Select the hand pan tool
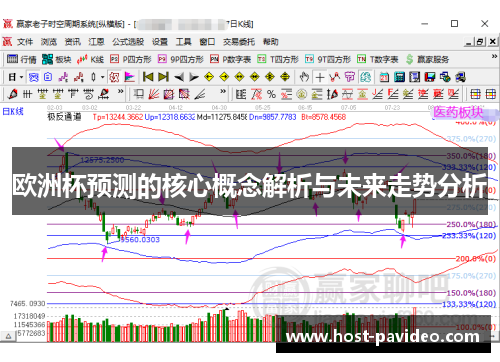 click(x=304, y=77)
